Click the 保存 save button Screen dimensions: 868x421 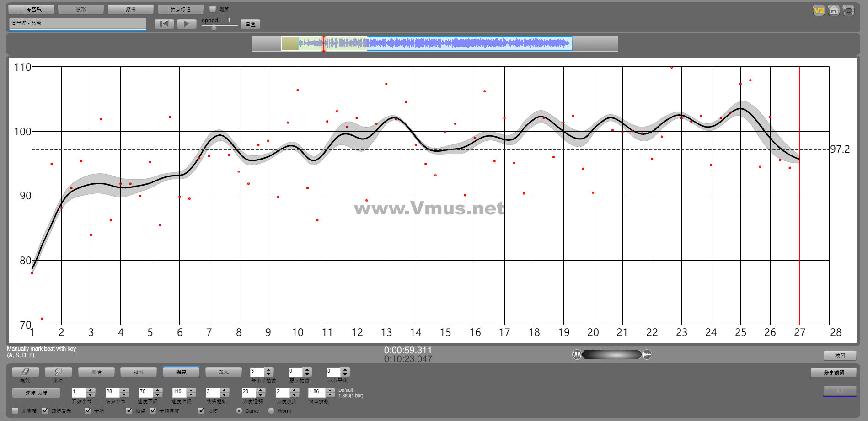click(x=181, y=372)
